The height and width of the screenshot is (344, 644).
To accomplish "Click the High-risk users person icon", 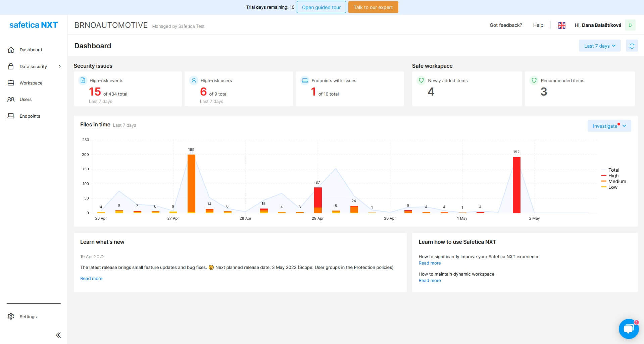I will (194, 80).
